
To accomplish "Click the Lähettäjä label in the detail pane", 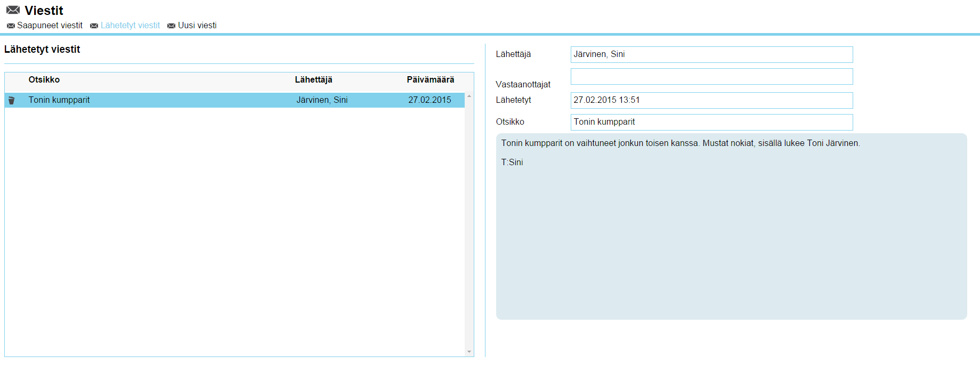I will tap(513, 54).
